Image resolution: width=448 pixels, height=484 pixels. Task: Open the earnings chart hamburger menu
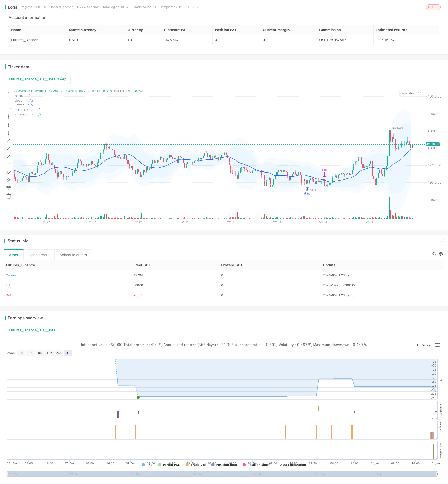(x=438, y=345)
